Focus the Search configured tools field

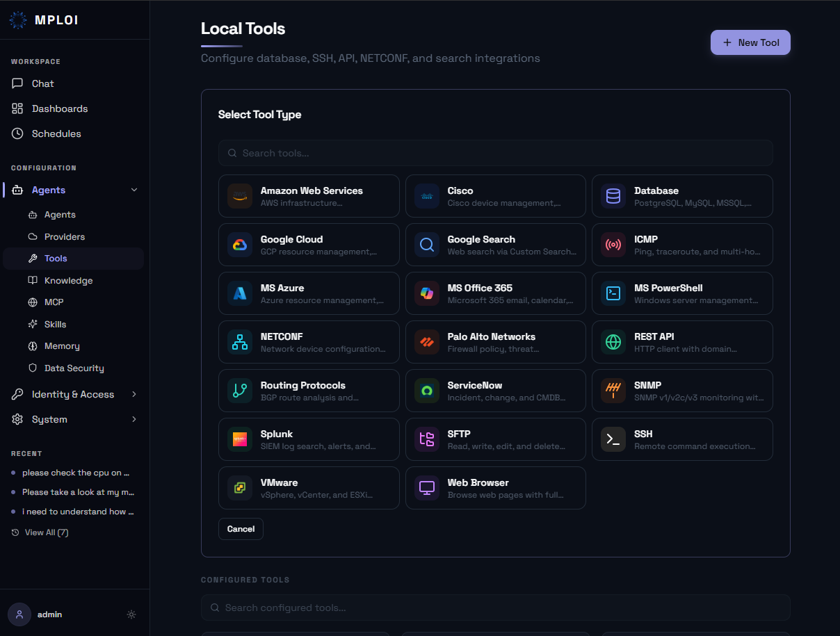495,608
